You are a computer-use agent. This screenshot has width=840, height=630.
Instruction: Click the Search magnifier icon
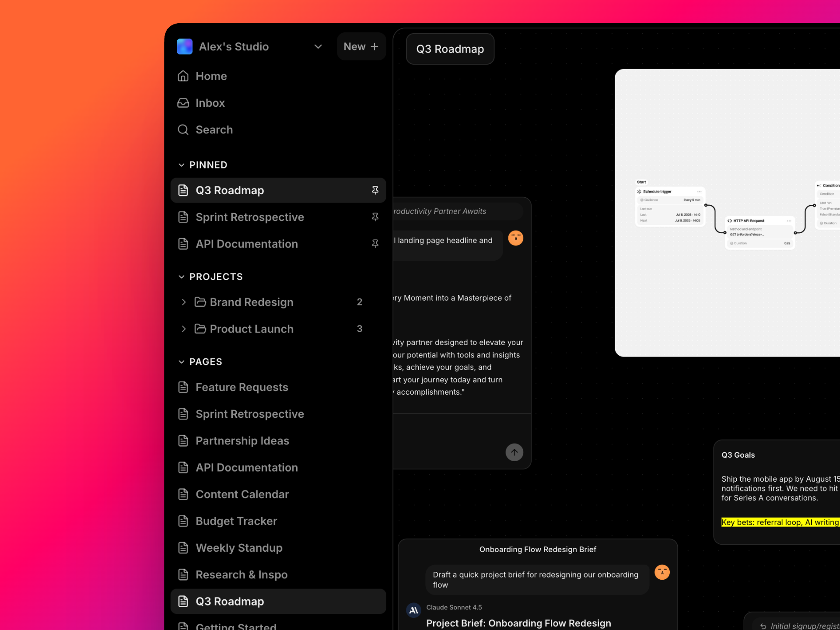[183, 129]
